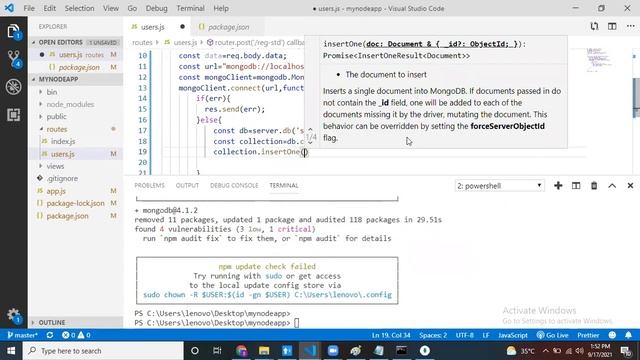The width and height of the screenshot is (640, 360).
Task: Open the notifications bell
Action: [x=629, y=335]
